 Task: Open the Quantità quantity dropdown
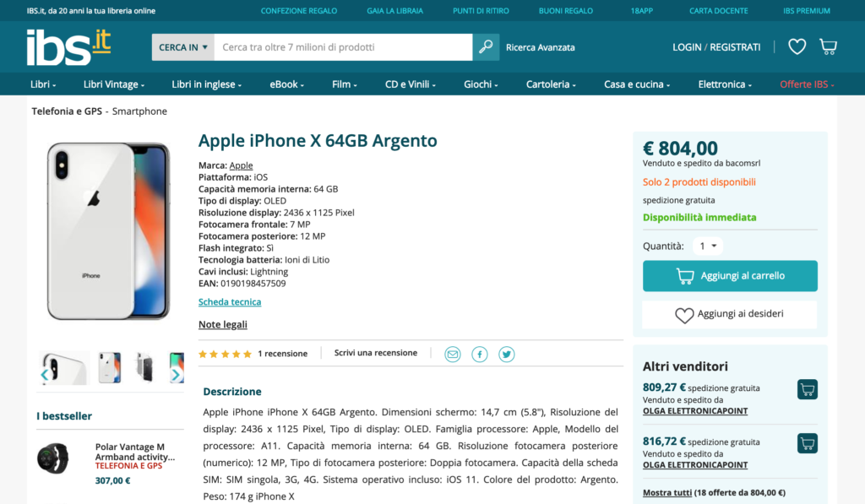pyautogui.click(x=708, y=246)
